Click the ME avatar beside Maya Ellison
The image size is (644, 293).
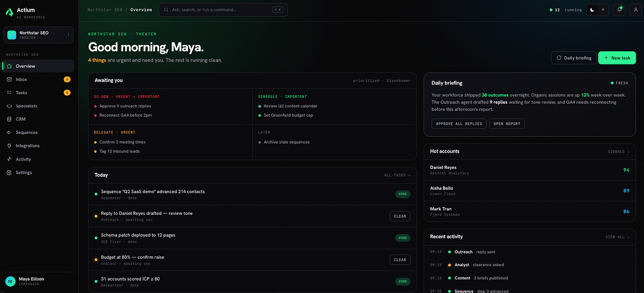[10, 281]
